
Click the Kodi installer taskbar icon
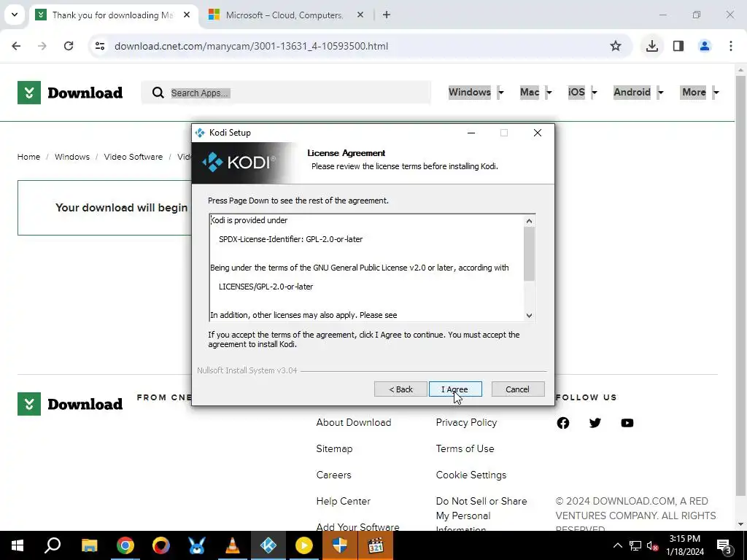tap(268, 545)
